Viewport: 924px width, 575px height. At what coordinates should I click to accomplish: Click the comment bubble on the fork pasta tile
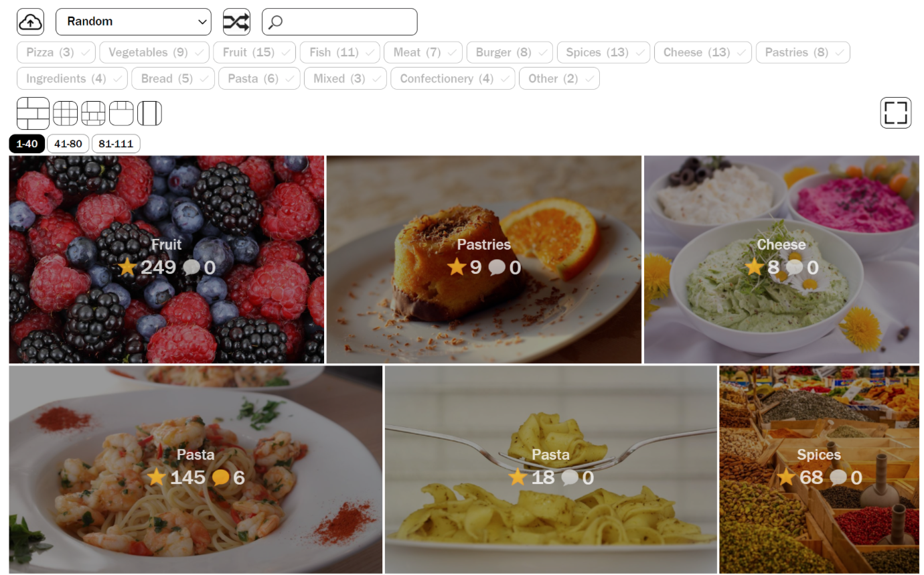[570, 477]
